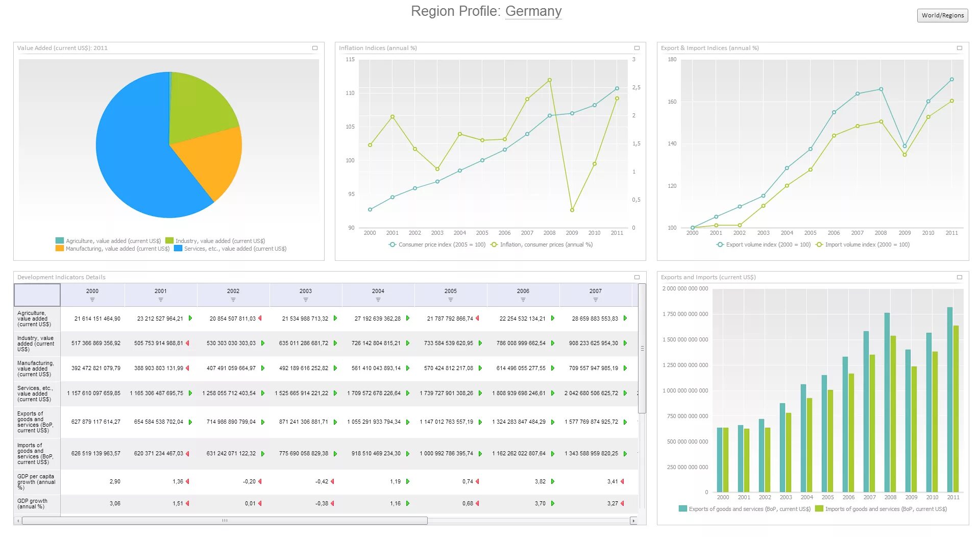Viewport: 980px width, 537px height.
Task: Click green up arrow beside 709 557 947 985,19
Action: point(625,368)
